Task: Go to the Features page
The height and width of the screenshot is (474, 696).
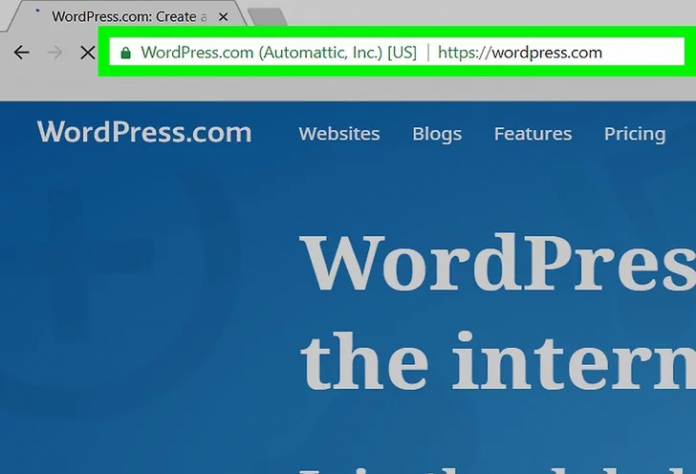Action: pyautogui.click(x=532, y=133)
